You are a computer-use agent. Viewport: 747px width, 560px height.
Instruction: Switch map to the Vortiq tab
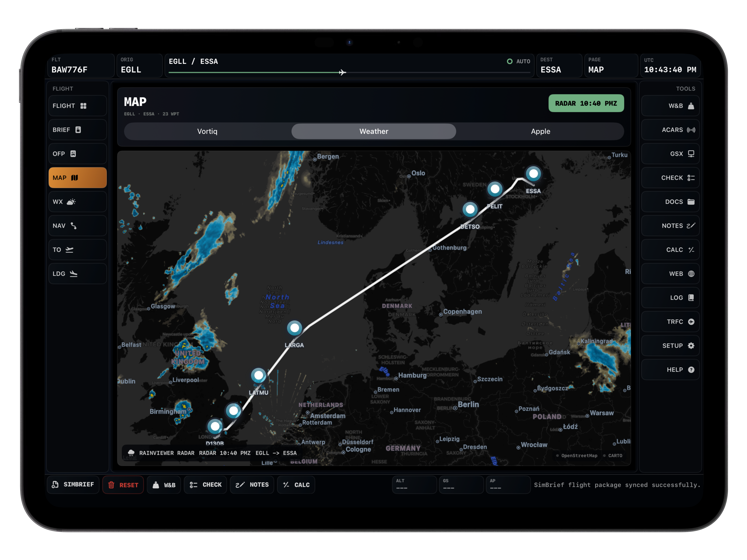click(x=207, y=131)
